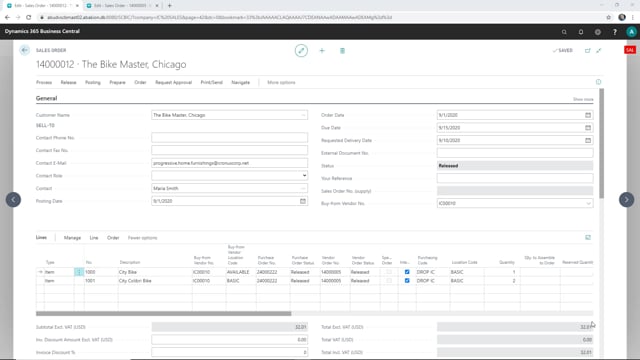Viewport: 640px width, 360px height.
Task: Open Requested Delivery Date calendar picker
Action: click(588, 140)
